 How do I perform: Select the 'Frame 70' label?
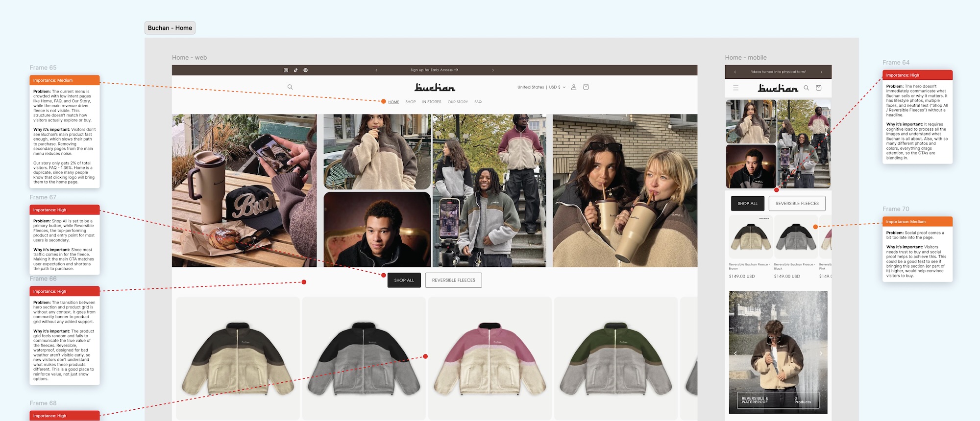(896, 209)
